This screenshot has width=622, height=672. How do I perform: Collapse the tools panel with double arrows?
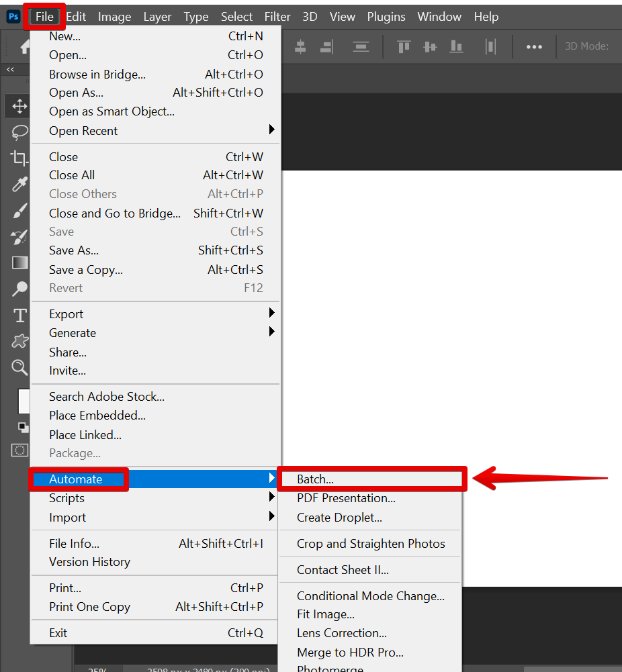[10, 69]
